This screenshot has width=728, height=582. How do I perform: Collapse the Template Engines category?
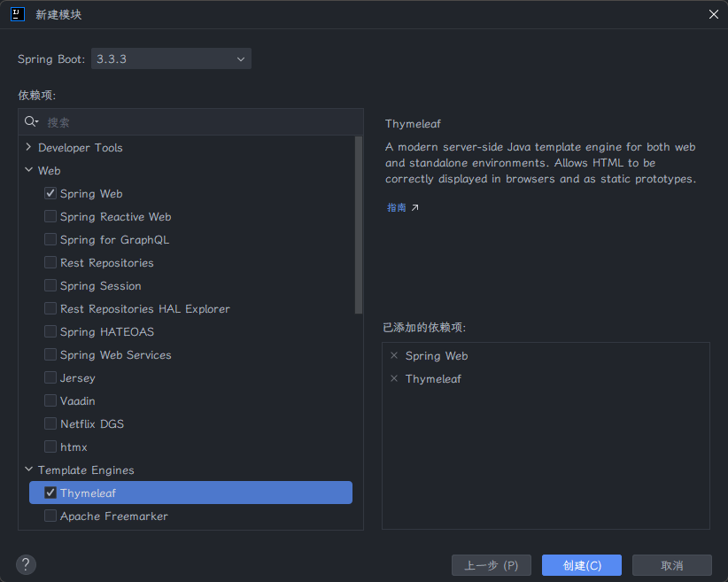pyautogui.click(x=29, y=469)
